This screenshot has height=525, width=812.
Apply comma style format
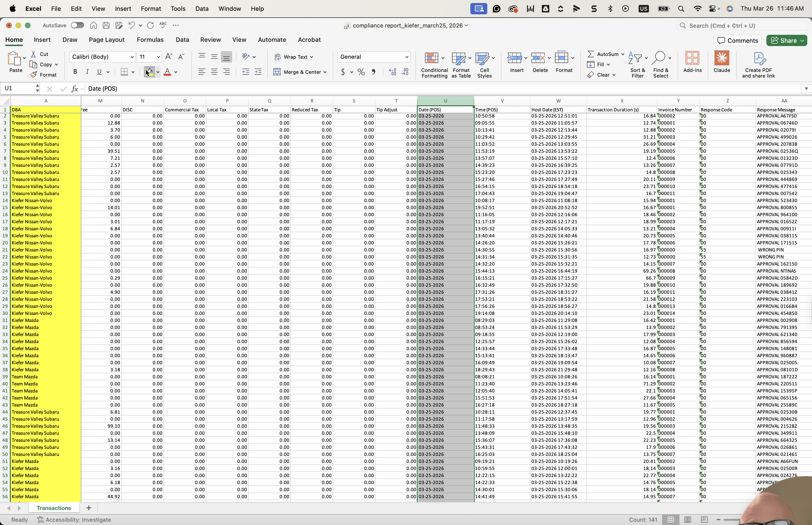(x=374, y=72)
